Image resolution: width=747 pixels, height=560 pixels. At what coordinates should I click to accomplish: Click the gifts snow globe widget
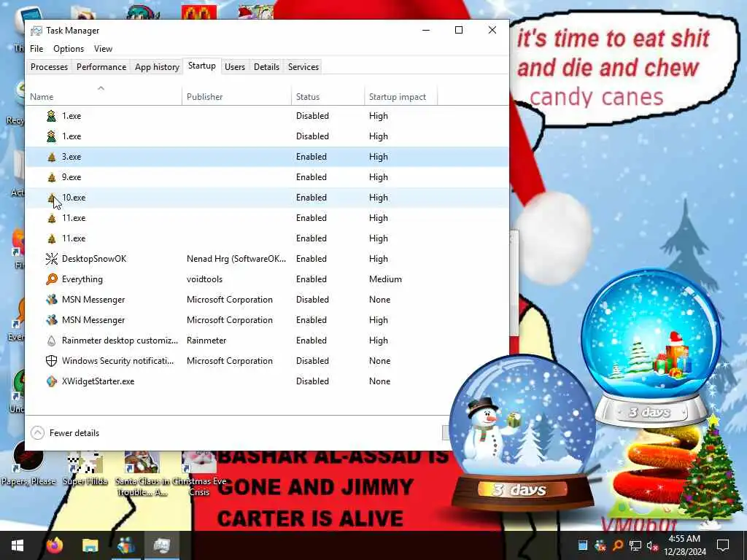(x=651, y=348)
